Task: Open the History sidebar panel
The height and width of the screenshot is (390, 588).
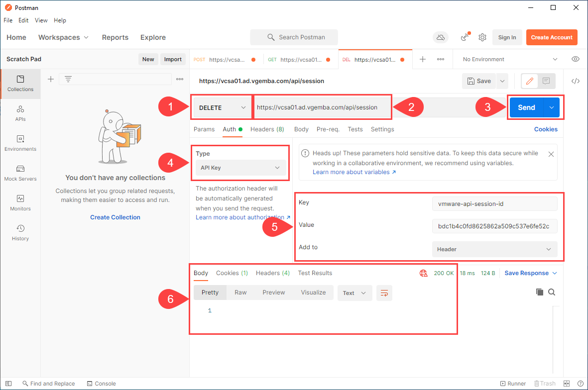Action: pos(20,233)
